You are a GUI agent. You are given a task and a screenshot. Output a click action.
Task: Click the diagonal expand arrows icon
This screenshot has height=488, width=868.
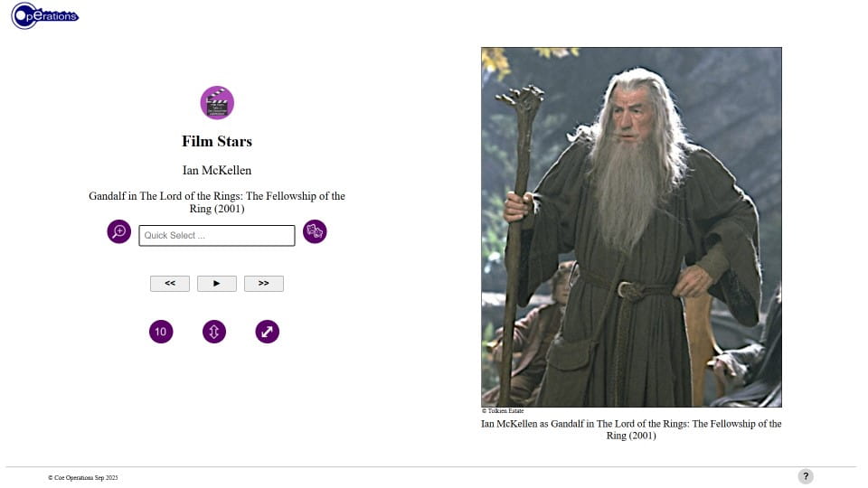[268, 332]
